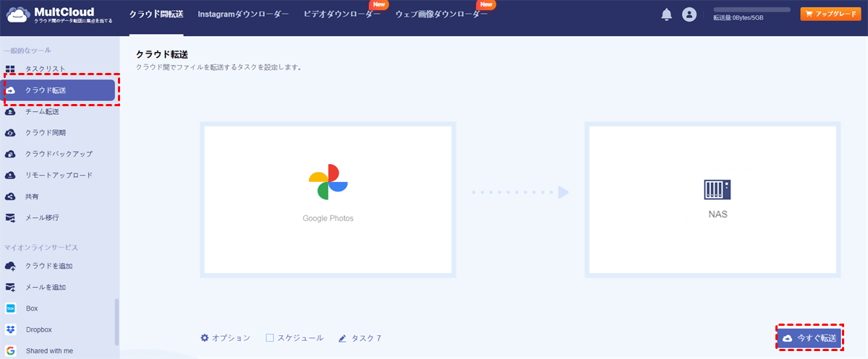
Task: Click the transfer quota progress bar
Action: point(752,9)
